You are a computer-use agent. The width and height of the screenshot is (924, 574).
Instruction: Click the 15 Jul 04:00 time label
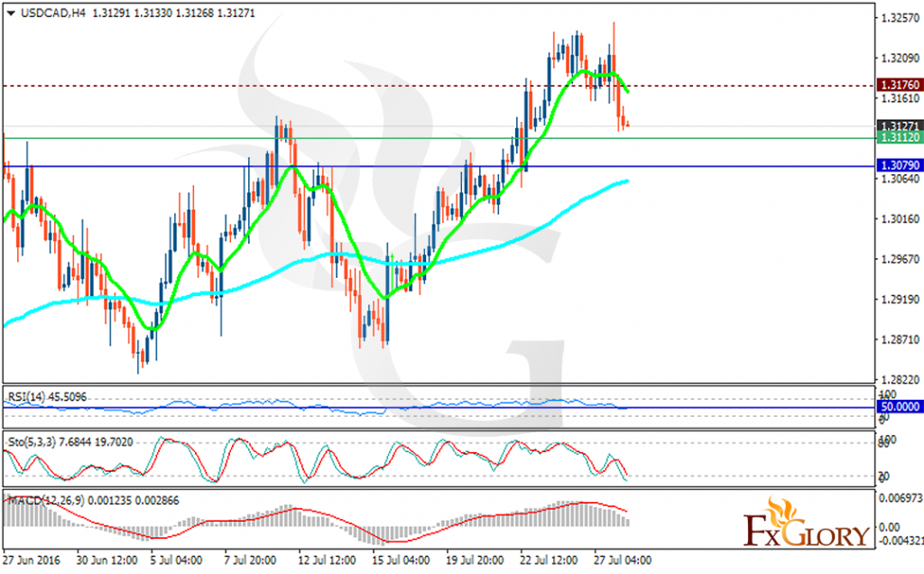pos(401,560)
